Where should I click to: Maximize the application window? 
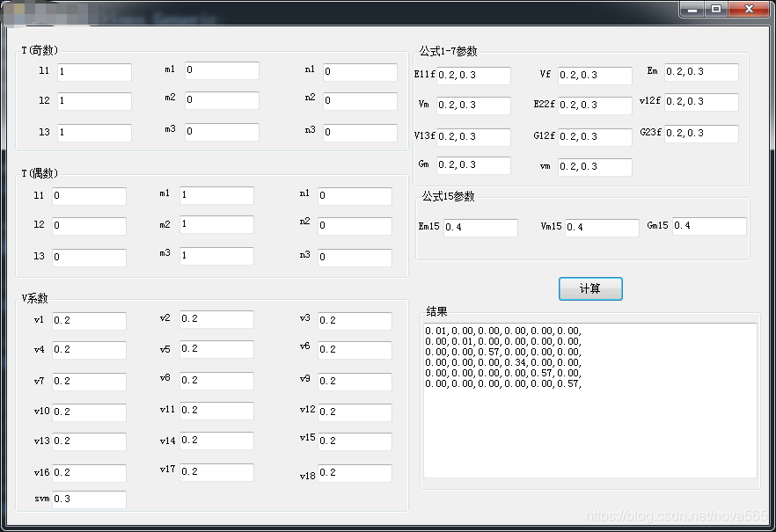point(716,10)
